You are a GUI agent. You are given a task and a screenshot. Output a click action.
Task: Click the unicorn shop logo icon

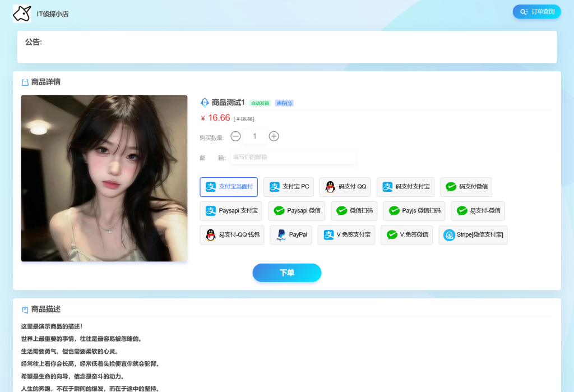pos(22,13)
